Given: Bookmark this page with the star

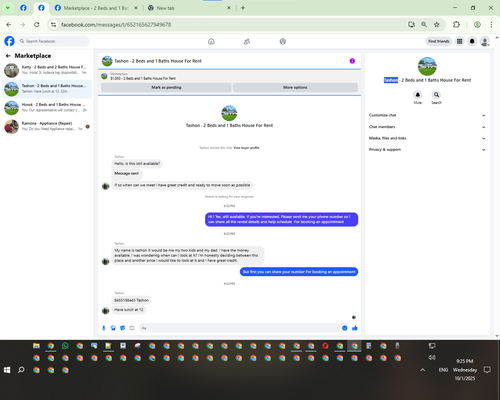Looking at the screenshot, I should 437,24.
